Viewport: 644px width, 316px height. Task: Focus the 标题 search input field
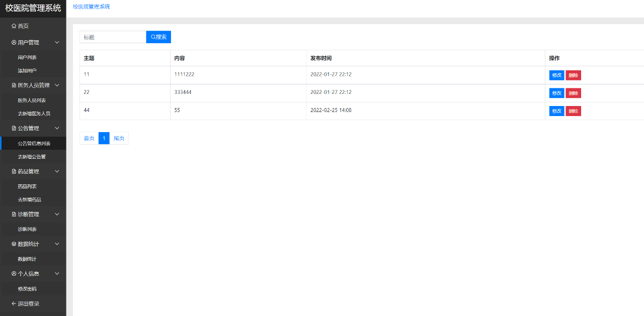(113, 37)
